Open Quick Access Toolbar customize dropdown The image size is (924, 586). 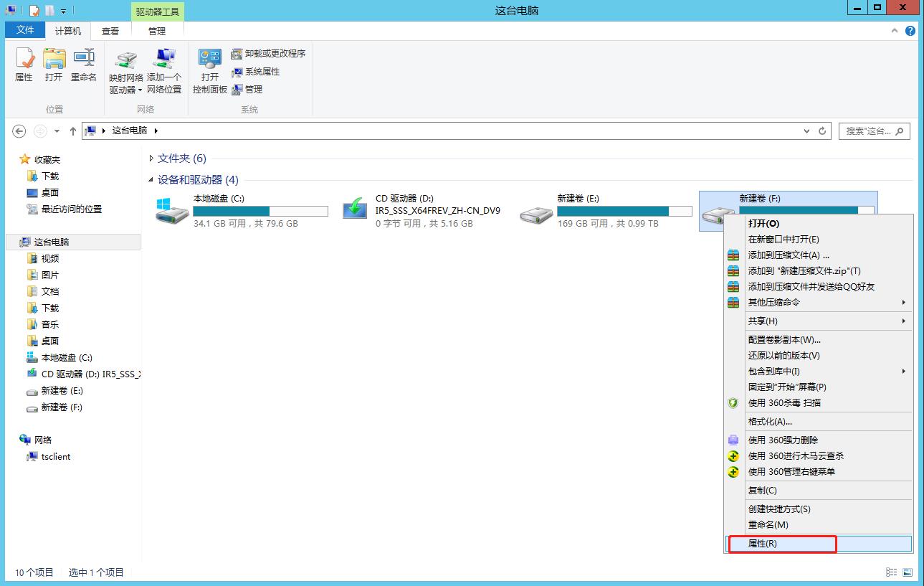coord(63,11)
